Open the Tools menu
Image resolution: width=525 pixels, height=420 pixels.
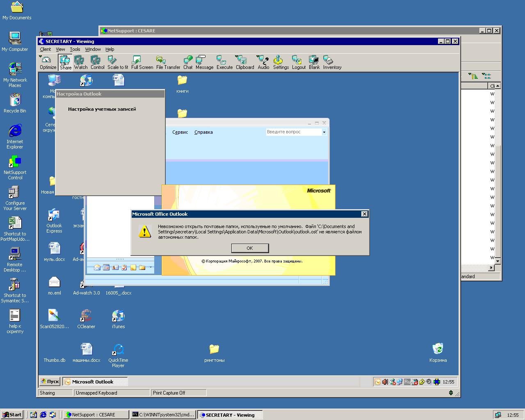pos(75,49)
